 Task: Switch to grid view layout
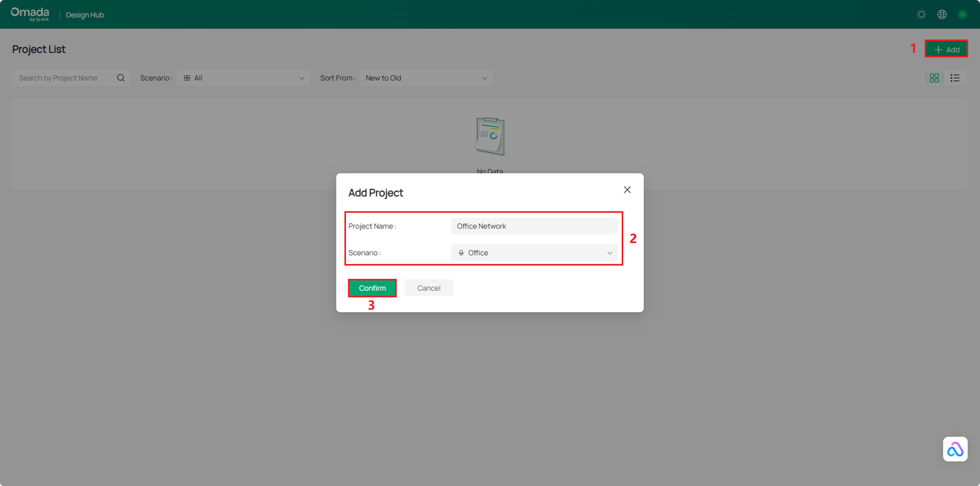[934, 78]
